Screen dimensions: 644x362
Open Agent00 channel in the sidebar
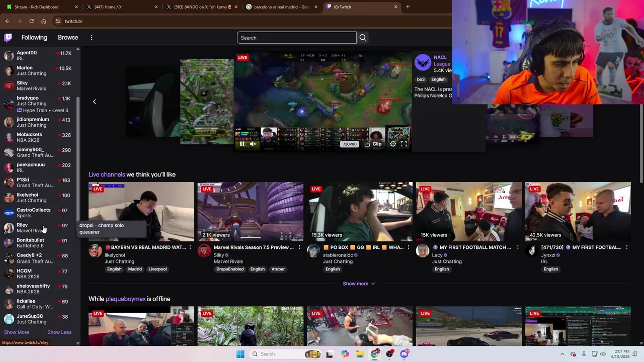[38, 55]
